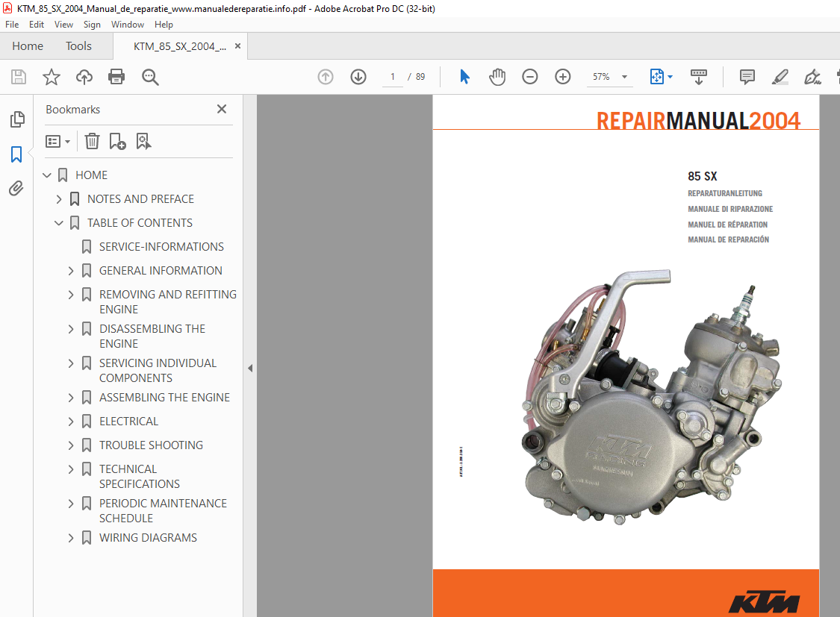Open attachments paperclip panel

[16, 188]
